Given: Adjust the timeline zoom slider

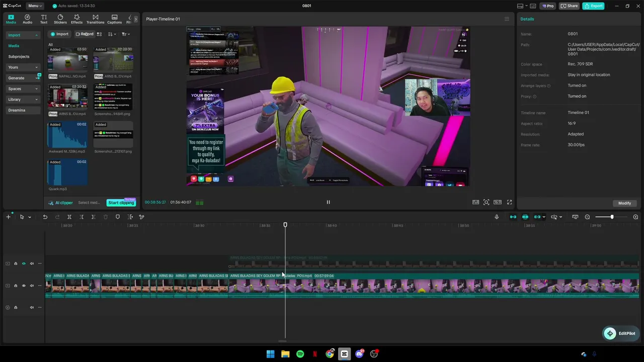Looking at the screenshot, I should tap(612, 217).
